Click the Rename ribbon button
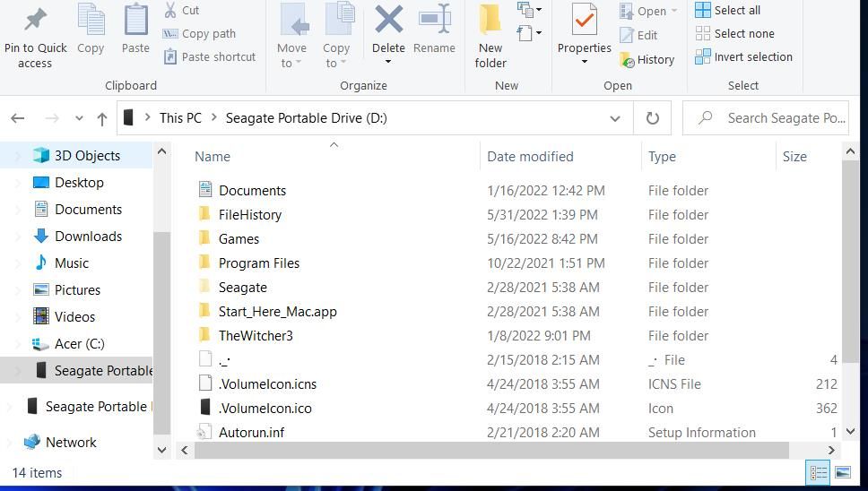Viewport: 868px width, 491px height. [435, 29]
